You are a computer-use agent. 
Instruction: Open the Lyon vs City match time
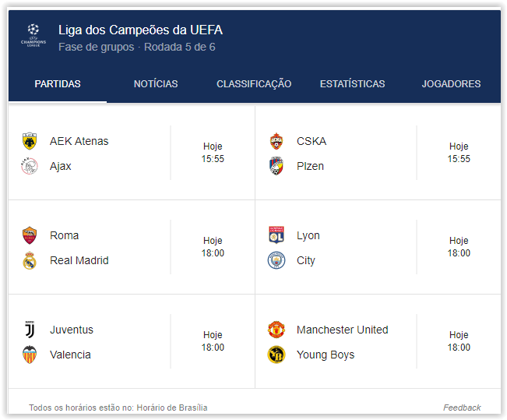point(459,247)
